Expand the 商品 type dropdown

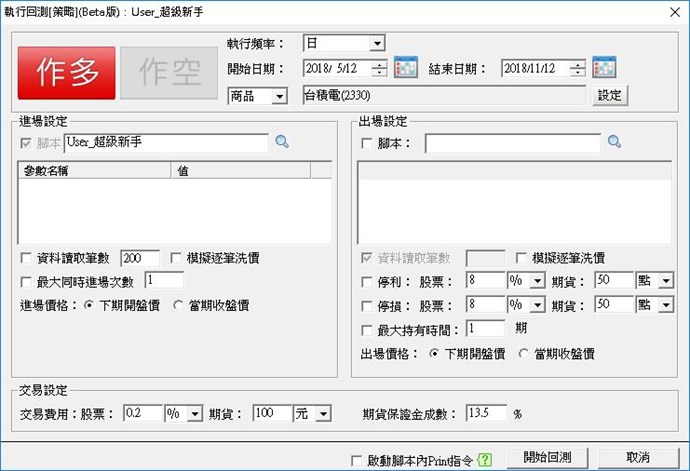(x=279, y=96)
